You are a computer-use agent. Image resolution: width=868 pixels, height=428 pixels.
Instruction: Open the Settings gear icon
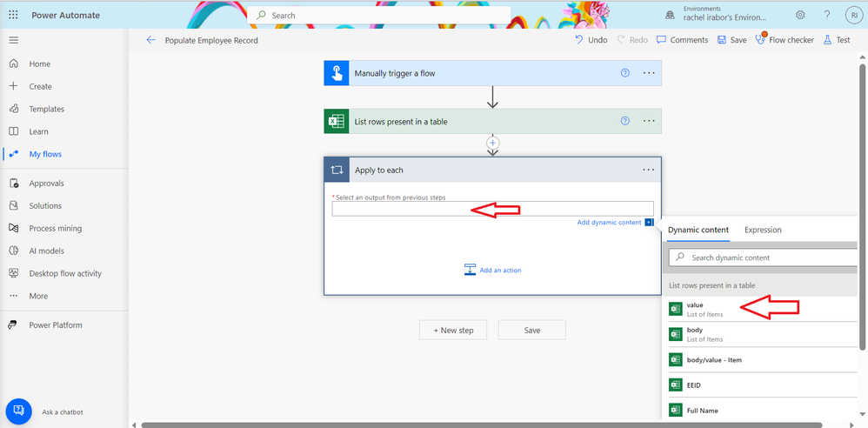(800, 15)
